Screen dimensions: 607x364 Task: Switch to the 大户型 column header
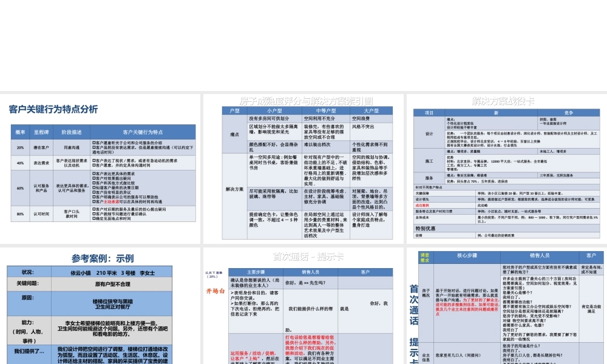pyautogui.click(x=373, y=110)
